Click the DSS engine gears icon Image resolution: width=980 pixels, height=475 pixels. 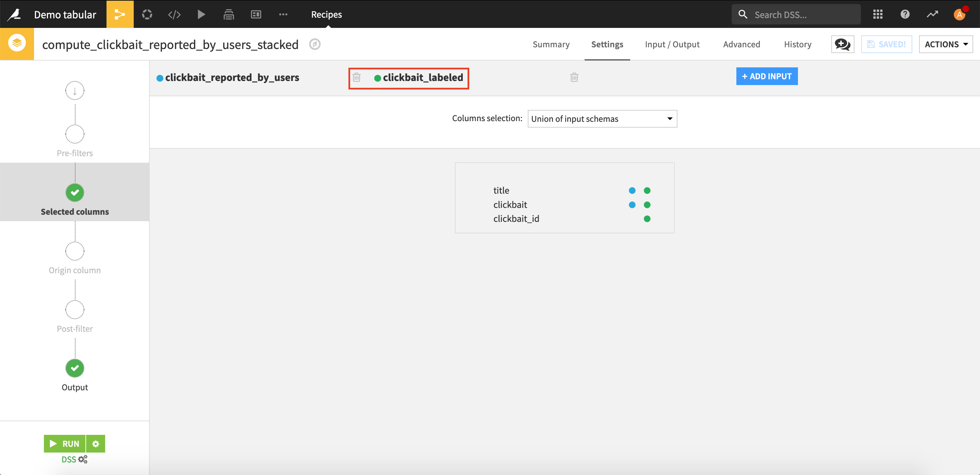(83, 459)
